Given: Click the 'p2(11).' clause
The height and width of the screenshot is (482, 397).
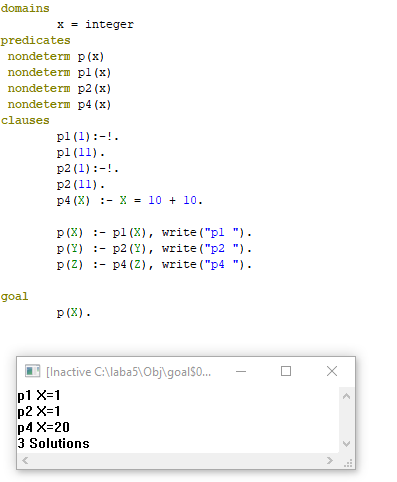Looking at the screenshot, I should [x=81, y=185].
